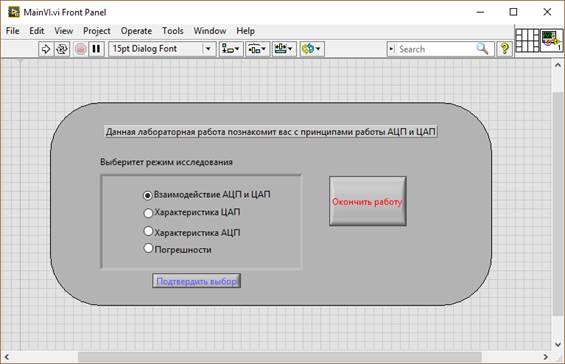This screenshot has height=364, width=565.
Task: Click the Данная лабораторная работа description text
Action: [x=271, y=132]
